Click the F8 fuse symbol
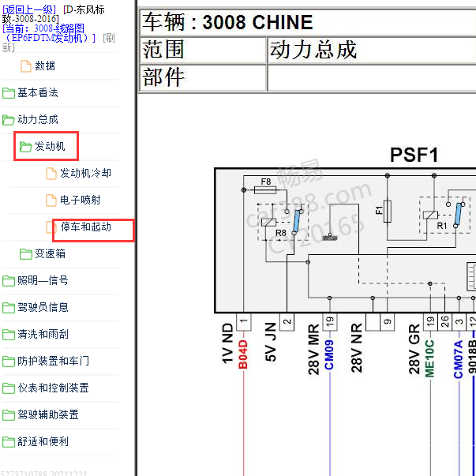The image size is (476, 476). pos(265,190)
